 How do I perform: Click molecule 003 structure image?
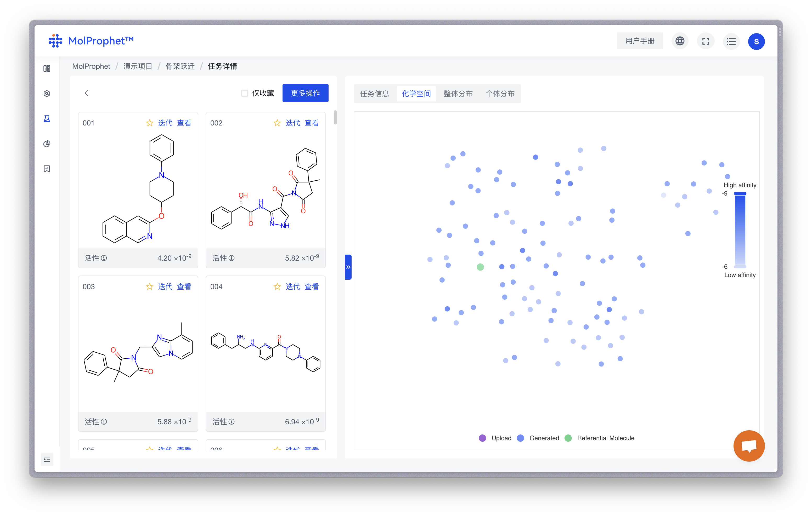point(138,353)
